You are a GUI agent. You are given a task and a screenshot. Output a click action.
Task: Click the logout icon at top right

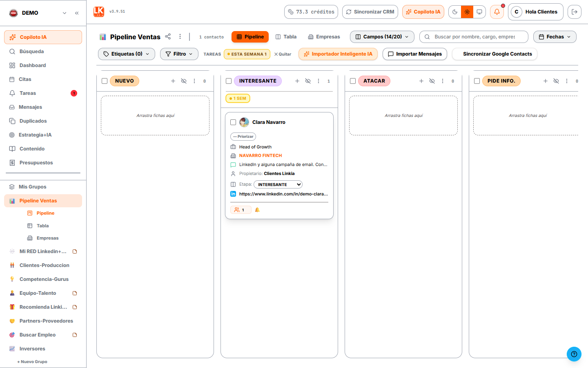pyautogui.click(x=575, y=12)
